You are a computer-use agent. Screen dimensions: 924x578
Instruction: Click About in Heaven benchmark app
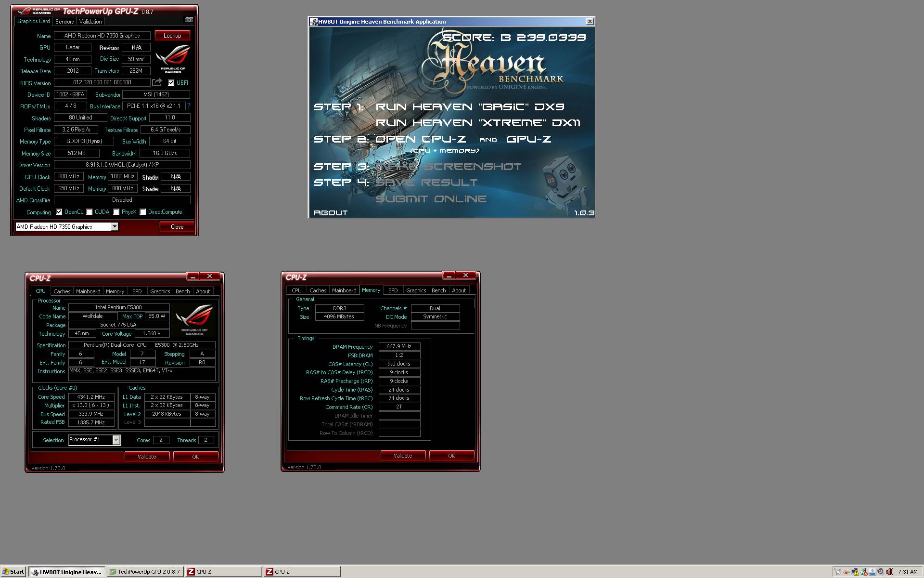tap(331, 213)
